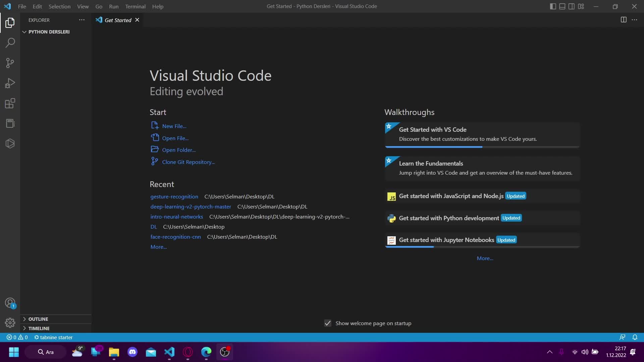Open the notebook-style sidebar icon below Extensions
Screen dimensions: 644x362
10,123
